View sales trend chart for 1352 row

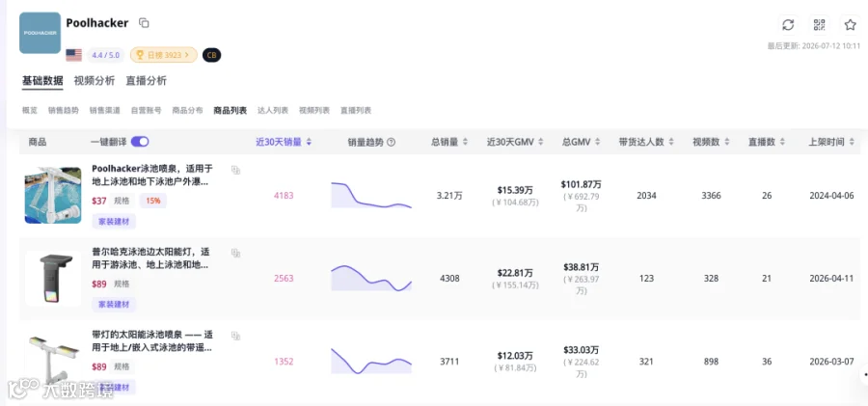[371, 361]
